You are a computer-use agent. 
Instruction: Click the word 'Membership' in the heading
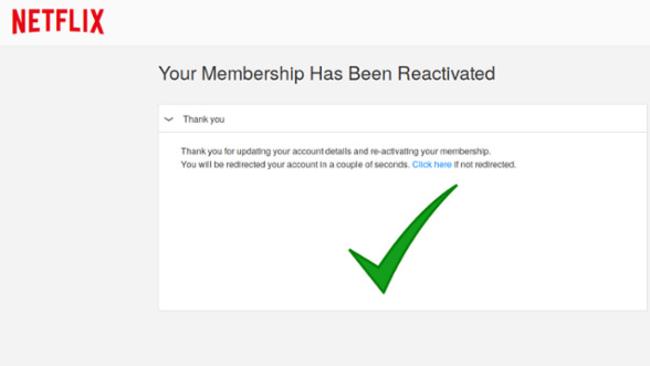[x=253, y=74]
